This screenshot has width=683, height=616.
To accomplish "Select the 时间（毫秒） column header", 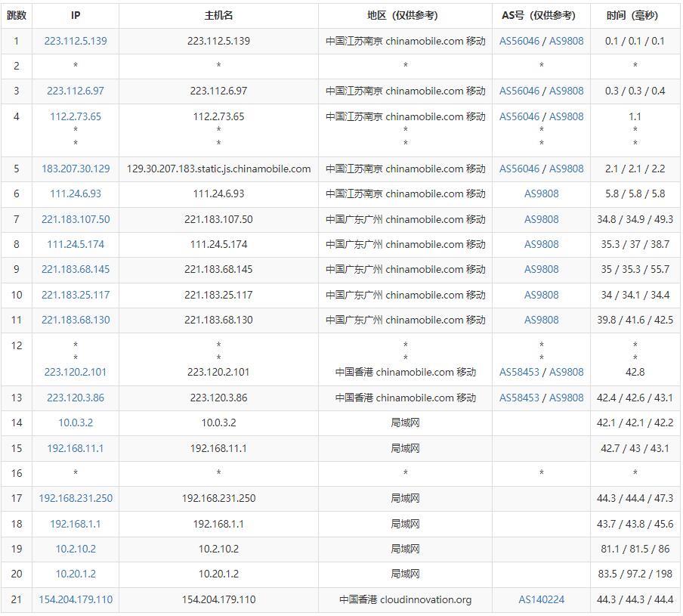I will tap(635, 16).
